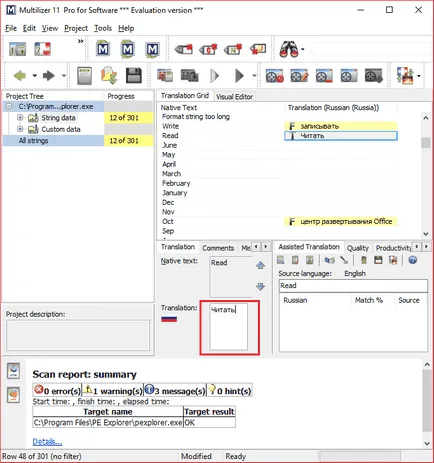Image resolution: width=434 pixels, height=463 pixels.
Task: Switch to the Quality tab
Action: pos(358,248)
